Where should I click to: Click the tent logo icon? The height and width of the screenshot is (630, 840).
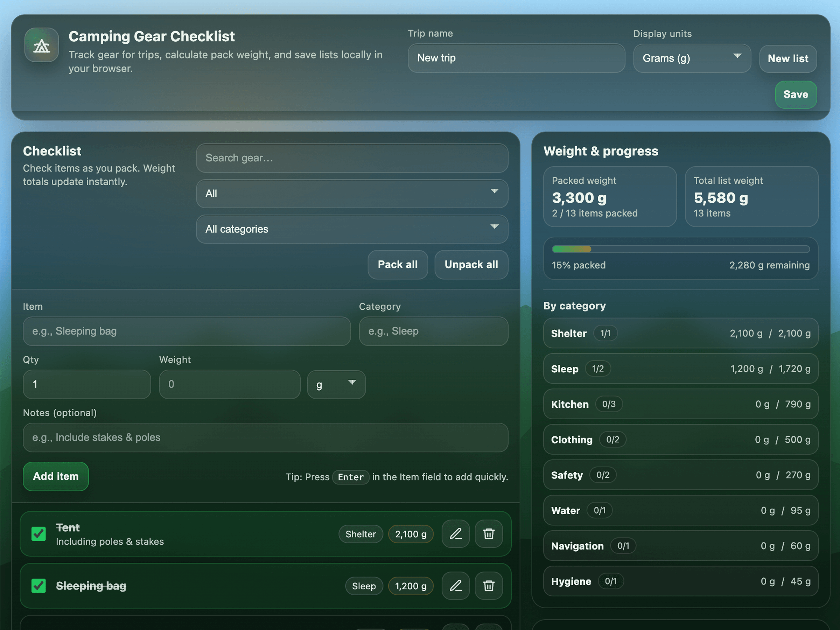point(42,45)
